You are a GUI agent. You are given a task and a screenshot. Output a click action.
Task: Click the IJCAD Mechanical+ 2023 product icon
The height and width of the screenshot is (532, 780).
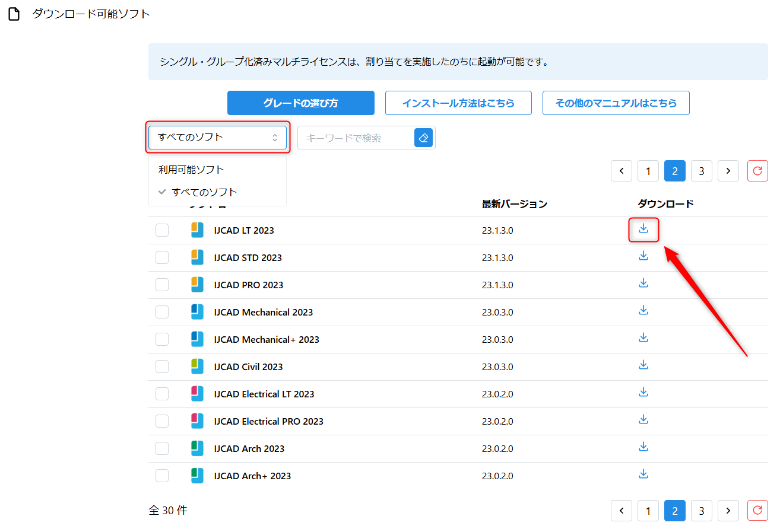point(197,339)
